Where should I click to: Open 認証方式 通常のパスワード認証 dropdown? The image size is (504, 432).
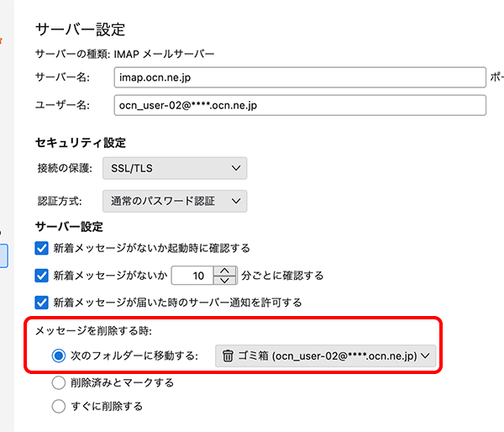tap(175, 201)
